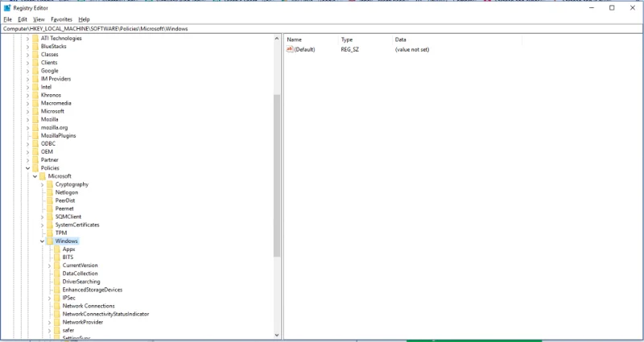Expand the ATI Technologies key
This screenshot has width=644, height=342.
(27, 38)
